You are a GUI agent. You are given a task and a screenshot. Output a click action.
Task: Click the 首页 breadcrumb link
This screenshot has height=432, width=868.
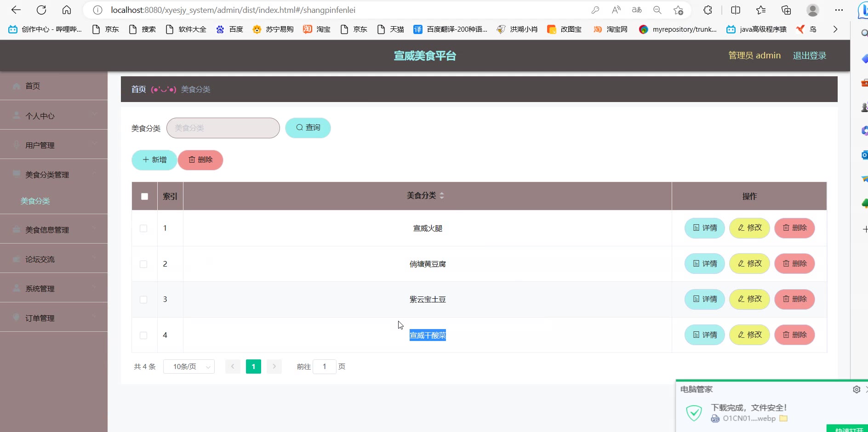coord(138,89)
